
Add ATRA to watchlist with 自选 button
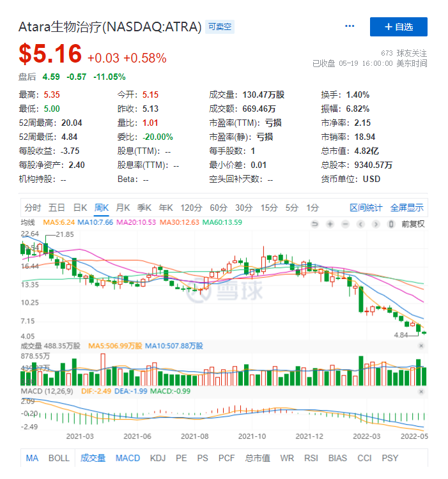[399, 27]
